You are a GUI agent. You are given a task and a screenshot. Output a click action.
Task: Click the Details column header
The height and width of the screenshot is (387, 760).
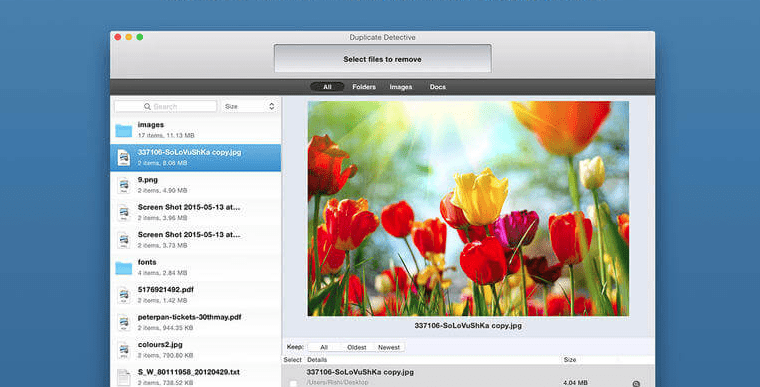point(317,360)
